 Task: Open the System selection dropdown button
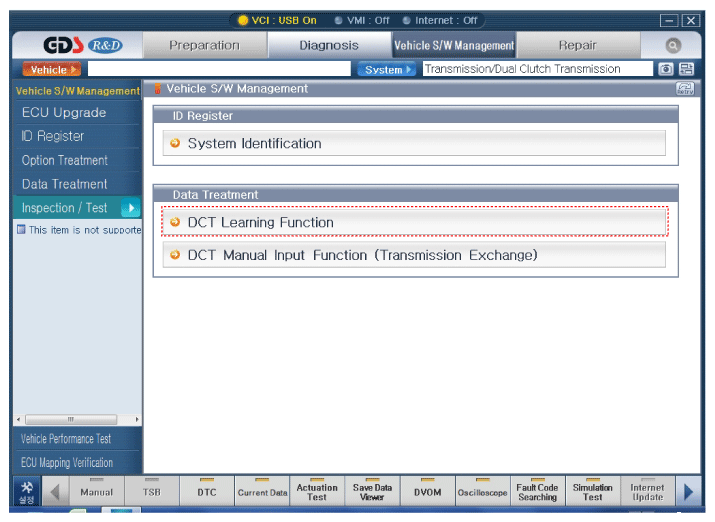coord(385,70)
